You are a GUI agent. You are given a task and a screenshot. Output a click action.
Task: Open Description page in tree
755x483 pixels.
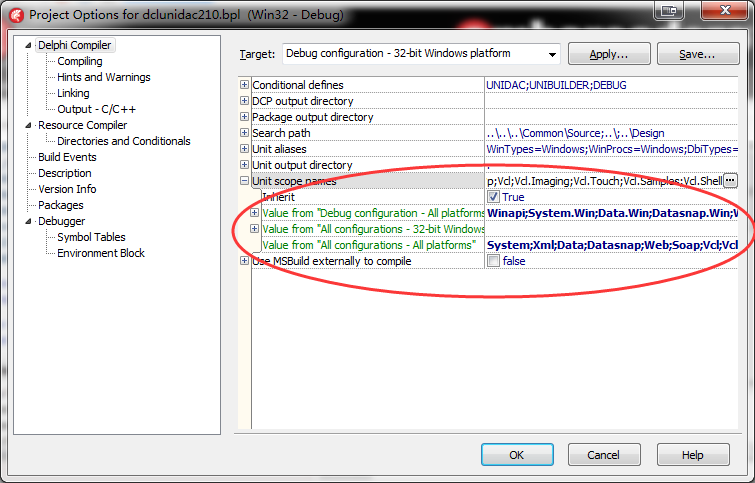(x=65, y=173)
